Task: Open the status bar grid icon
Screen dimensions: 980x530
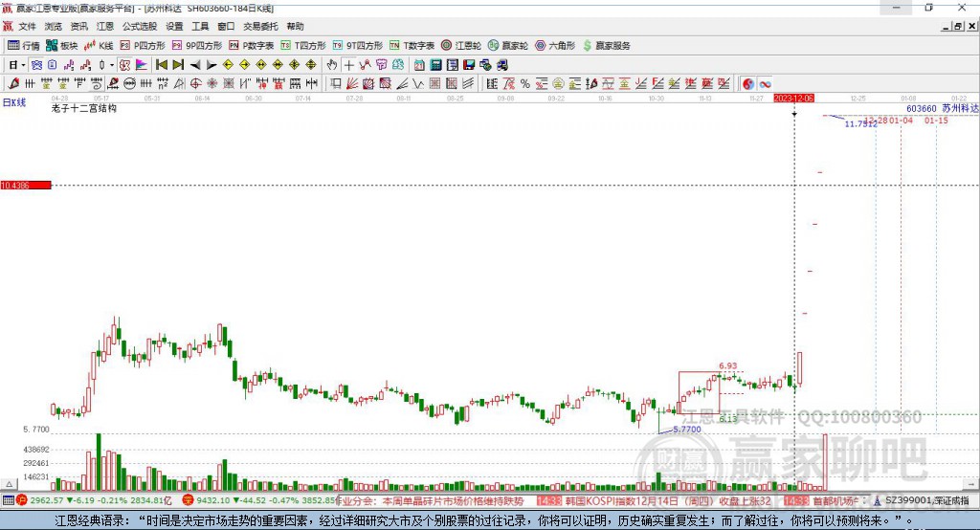Action: click(x=9, y=500)
